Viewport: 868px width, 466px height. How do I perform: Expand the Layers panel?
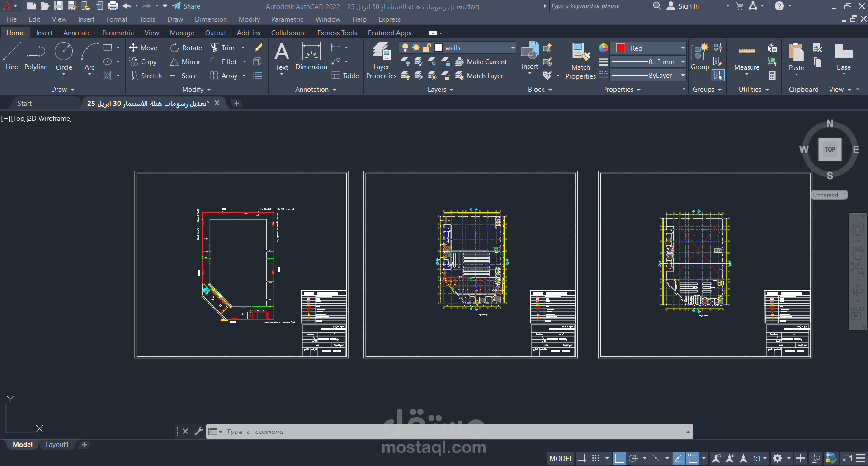(x=440, y=90)
